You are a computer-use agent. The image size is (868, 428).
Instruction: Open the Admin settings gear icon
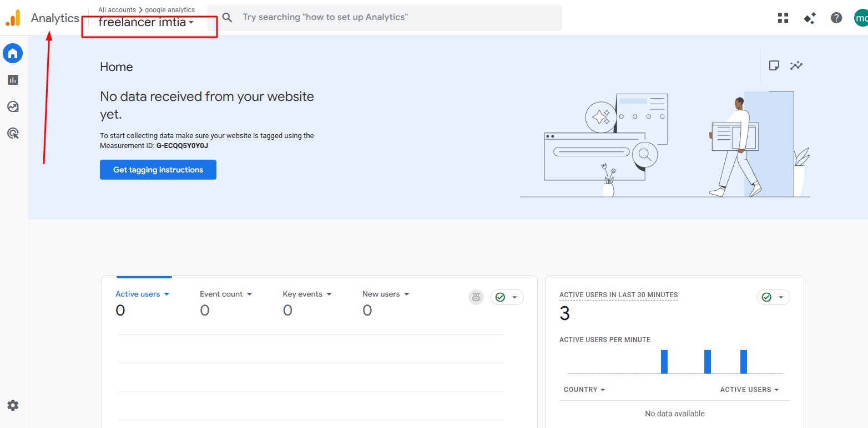(12, 405)
